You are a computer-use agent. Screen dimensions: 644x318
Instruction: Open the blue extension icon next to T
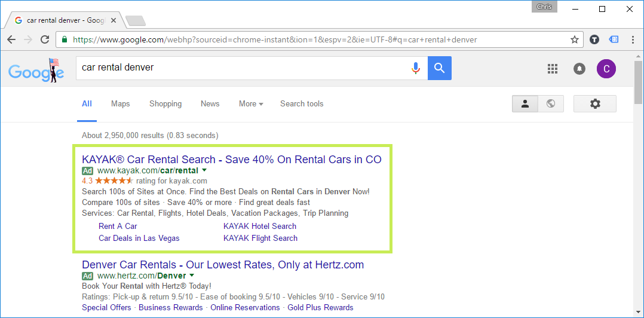[613, 39]
